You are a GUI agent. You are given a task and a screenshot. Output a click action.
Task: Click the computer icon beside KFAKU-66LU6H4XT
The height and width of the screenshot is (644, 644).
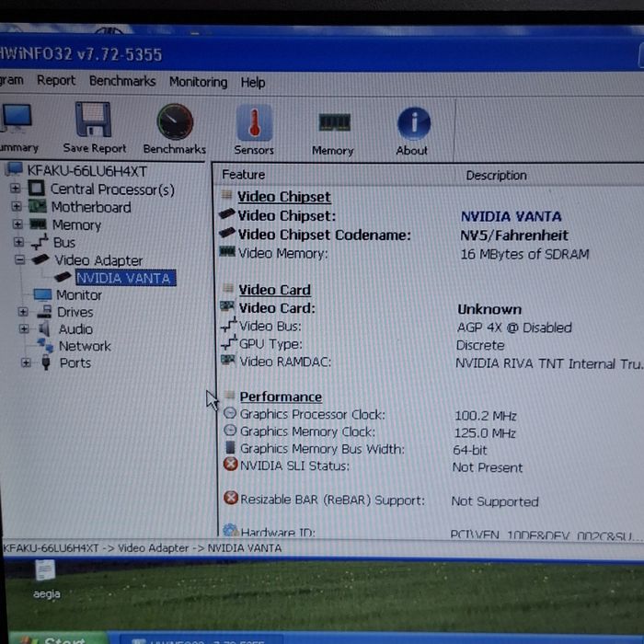14,169
